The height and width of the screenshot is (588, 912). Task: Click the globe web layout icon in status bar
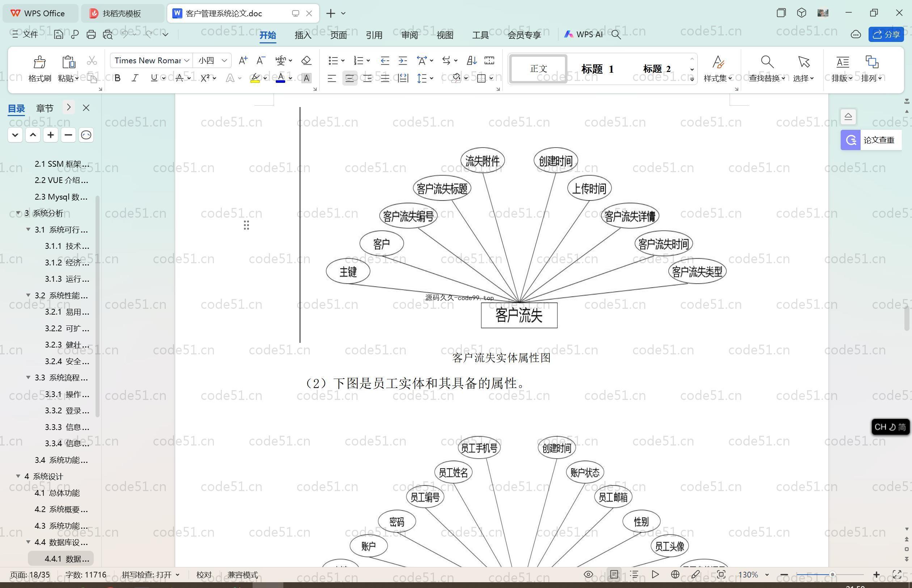point(675,574)
